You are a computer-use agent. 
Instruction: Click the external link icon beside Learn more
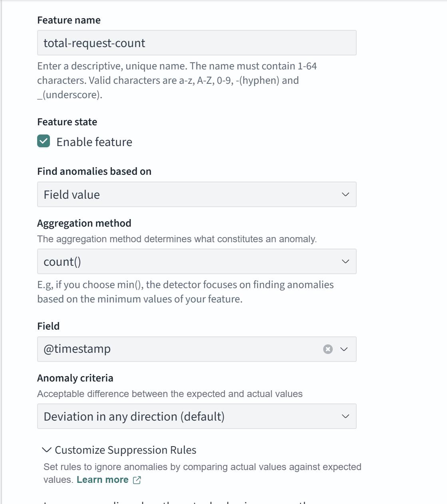137,480
